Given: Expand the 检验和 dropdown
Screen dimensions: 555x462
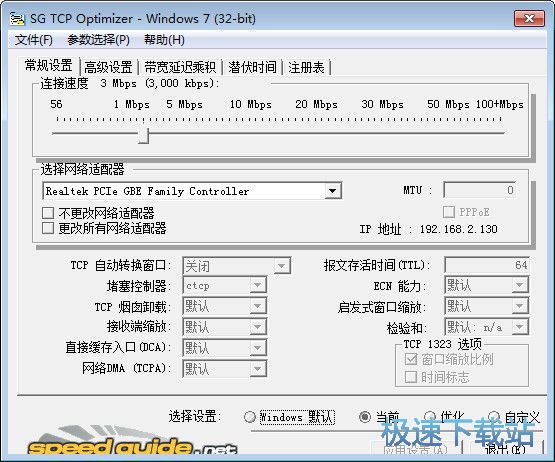Looking at the screenshot, I should (x=520, y=327).
